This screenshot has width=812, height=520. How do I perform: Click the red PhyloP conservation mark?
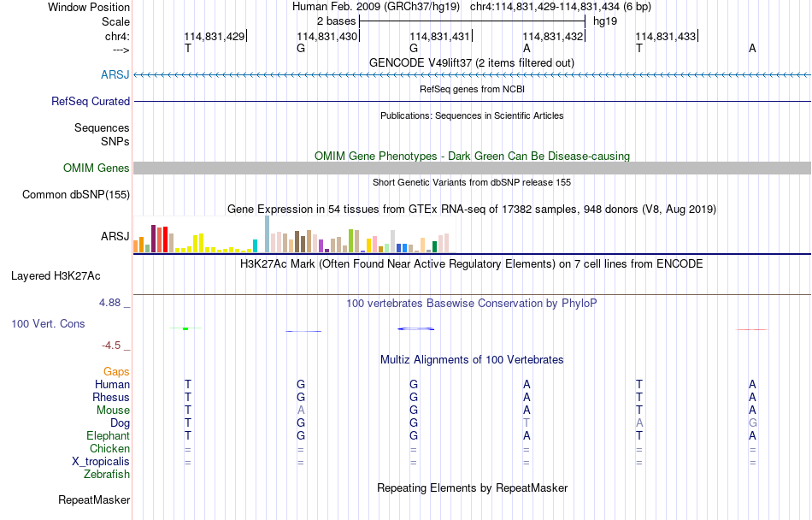coord(752,329)
